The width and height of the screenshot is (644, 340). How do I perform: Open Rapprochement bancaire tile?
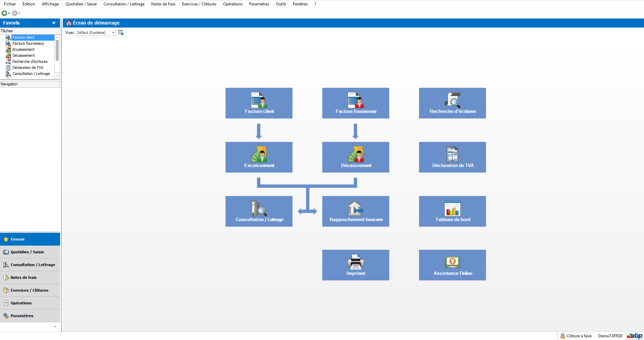[355, 211]
